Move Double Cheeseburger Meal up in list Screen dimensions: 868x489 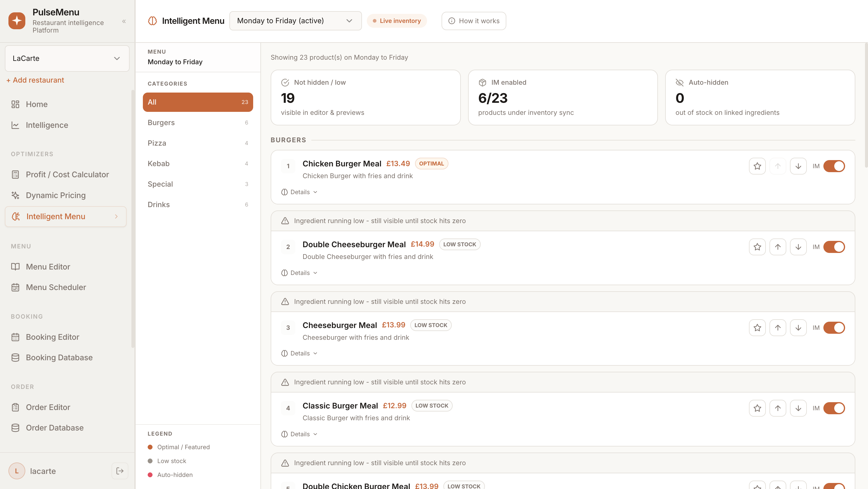coord(778,247)
